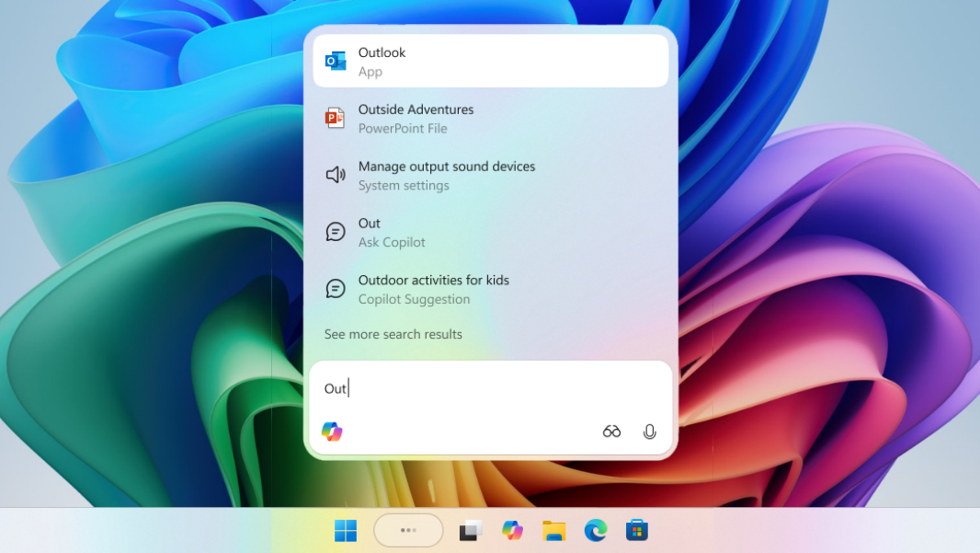Select the Outdoor activities Copilot Suggestion icon
980x553 pixels.
coord(335,288)
